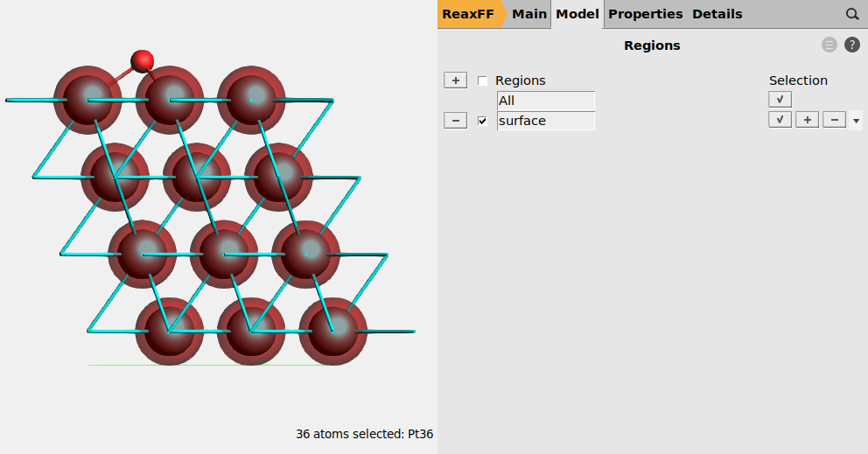Viewport: 868px width, 454px height.
Task: Open the Properties tab
Action: (645, 14)
